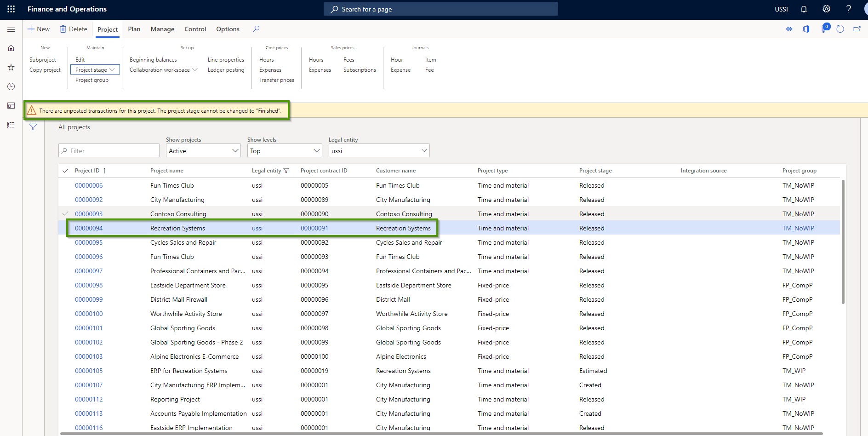The image size is (868, 436).
Task: Toggle the filter pane icon
Action: (x=33, y=127)
